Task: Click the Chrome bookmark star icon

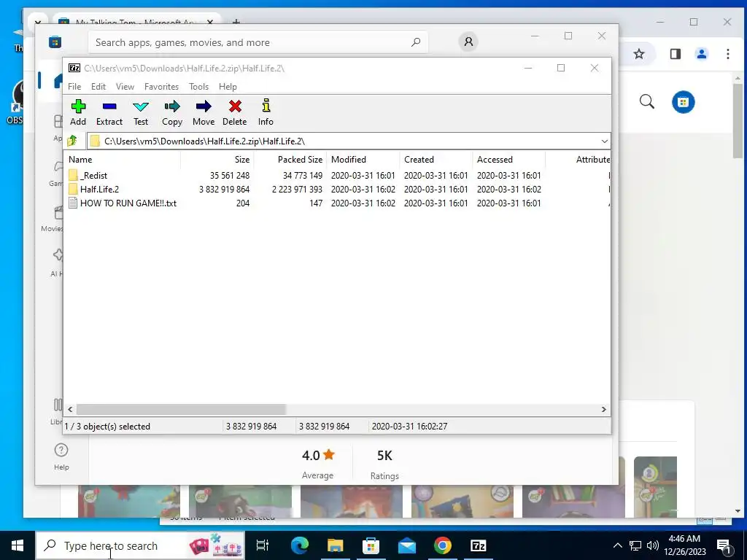Action: pyautogui.click(x=639, y=54)
